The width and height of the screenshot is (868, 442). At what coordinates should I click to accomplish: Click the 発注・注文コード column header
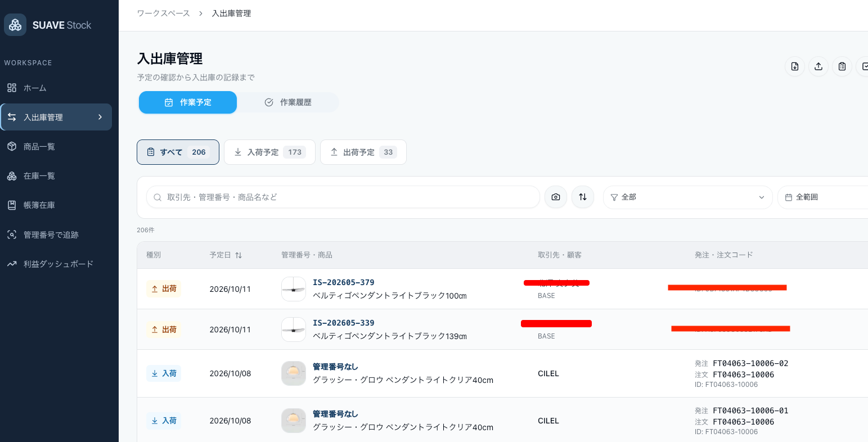point(723,255)
